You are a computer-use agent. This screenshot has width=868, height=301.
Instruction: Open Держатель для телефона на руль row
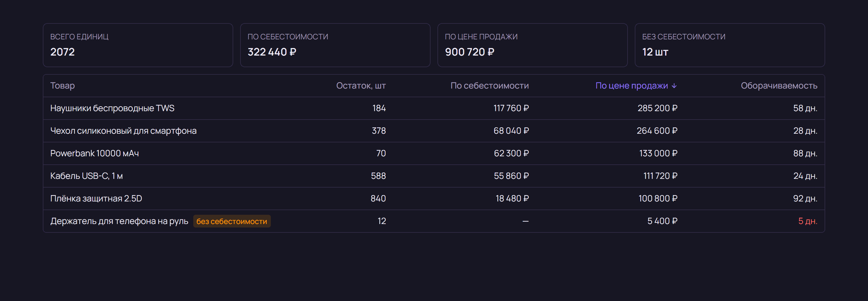point(434,221)
